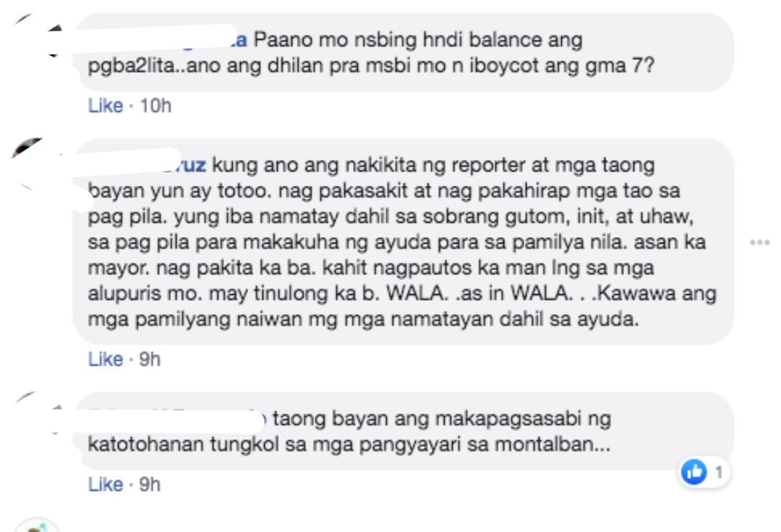The height and width of the screenshot is (532, 781).
Task: Click the 'Paano mo nsbing hndi balance' comment bubble
Action: click(x=403, y=52)
